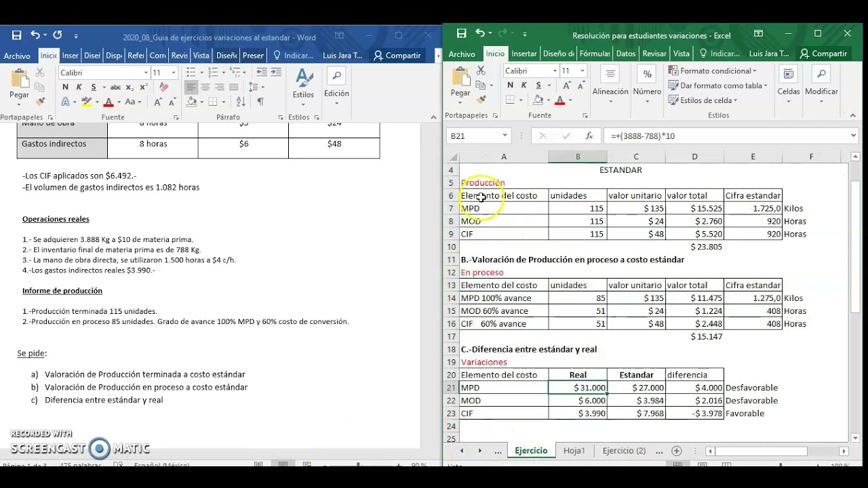The height and width of the screenshot is (488, 868).
Task: Open the bullets list dropdown arrow in Word
Action: [201, 72]
